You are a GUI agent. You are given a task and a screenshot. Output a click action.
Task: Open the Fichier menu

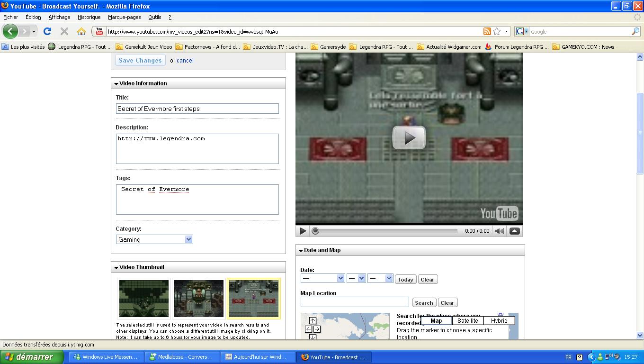10,17
